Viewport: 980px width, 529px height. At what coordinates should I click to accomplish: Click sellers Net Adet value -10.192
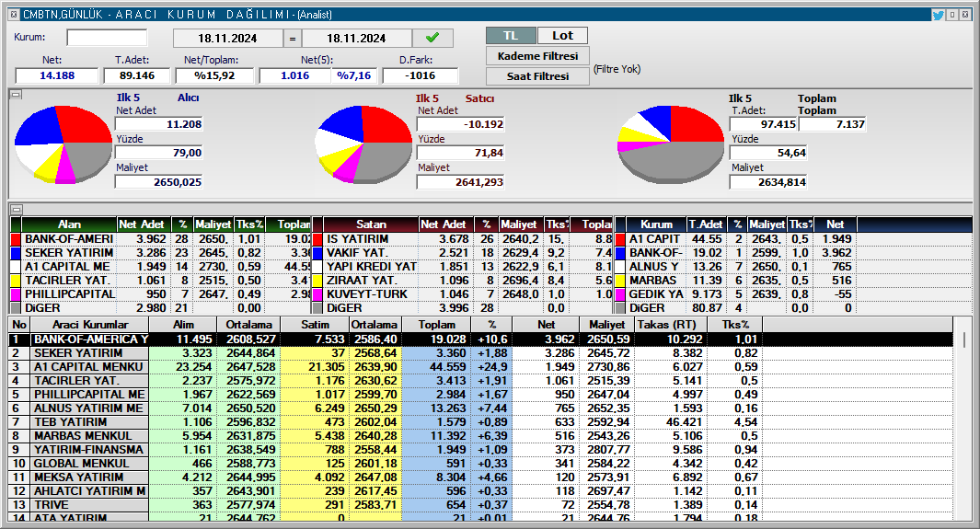(461, 124)
